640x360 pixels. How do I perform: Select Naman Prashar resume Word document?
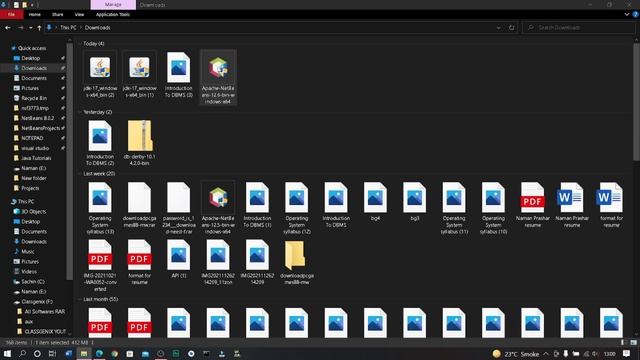click(x=571, y=198)
